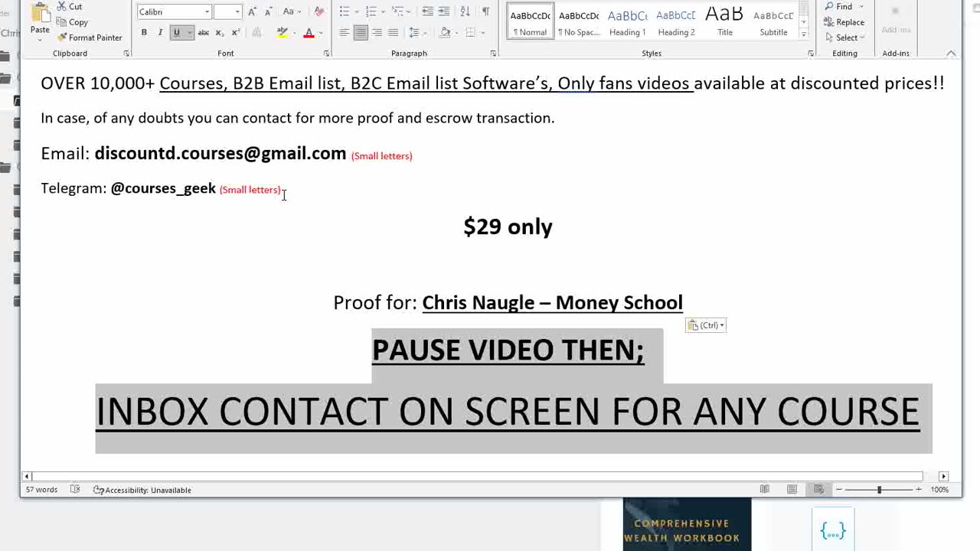This screenshot has height=551, width=980.
Task: Increase paragraph indent
Action: 446,11
